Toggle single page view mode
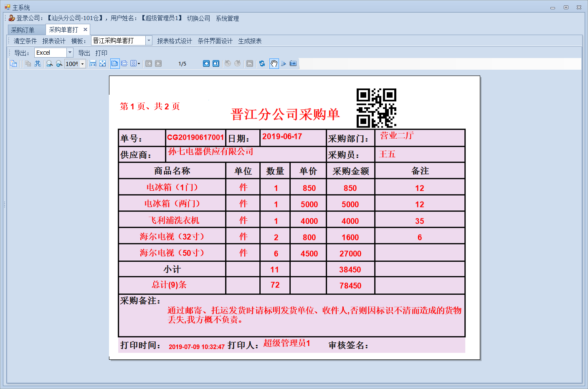 pos(114,63)
